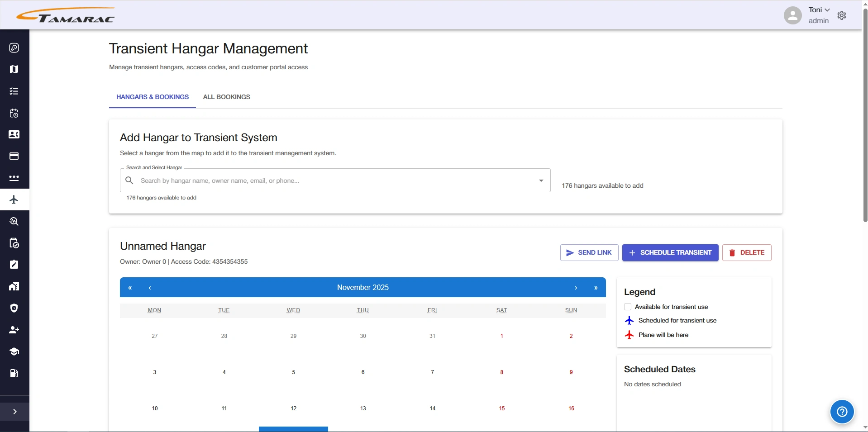Jump back one year in calendar
Screen dimensions: 868x432
tap(130, 288)
